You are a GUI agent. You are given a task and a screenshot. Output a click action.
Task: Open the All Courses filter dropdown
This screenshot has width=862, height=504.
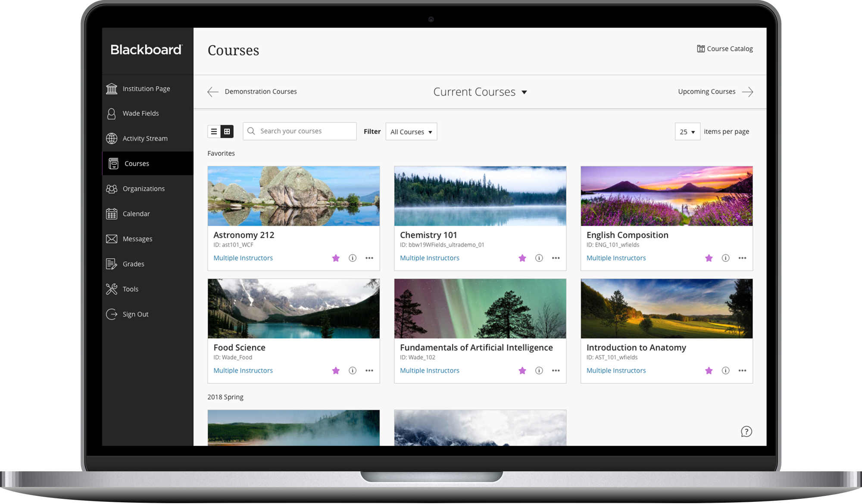click(x=411, y=131)
